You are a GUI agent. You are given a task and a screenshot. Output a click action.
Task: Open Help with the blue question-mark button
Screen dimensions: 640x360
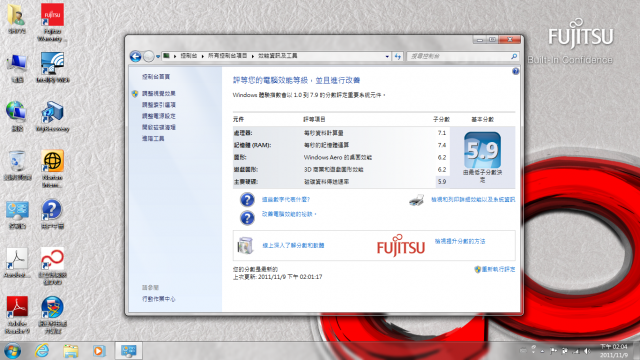point(516,71)
